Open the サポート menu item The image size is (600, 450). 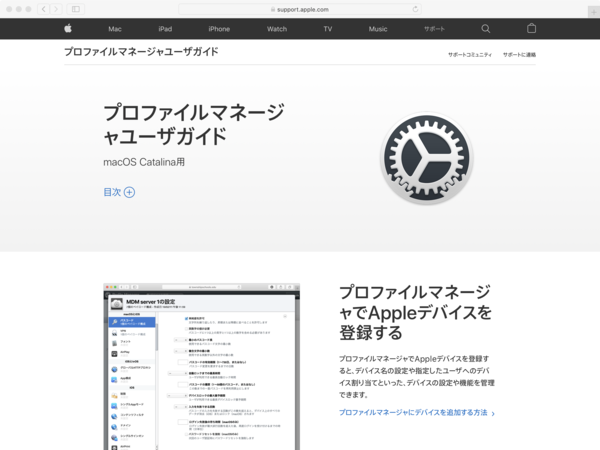434,29
